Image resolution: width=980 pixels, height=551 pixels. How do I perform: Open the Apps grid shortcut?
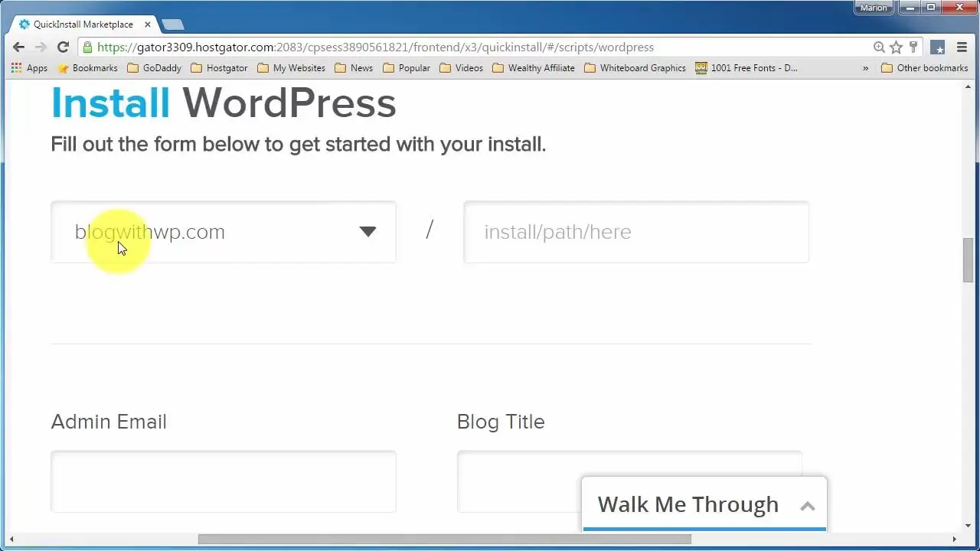pos(29,68)
